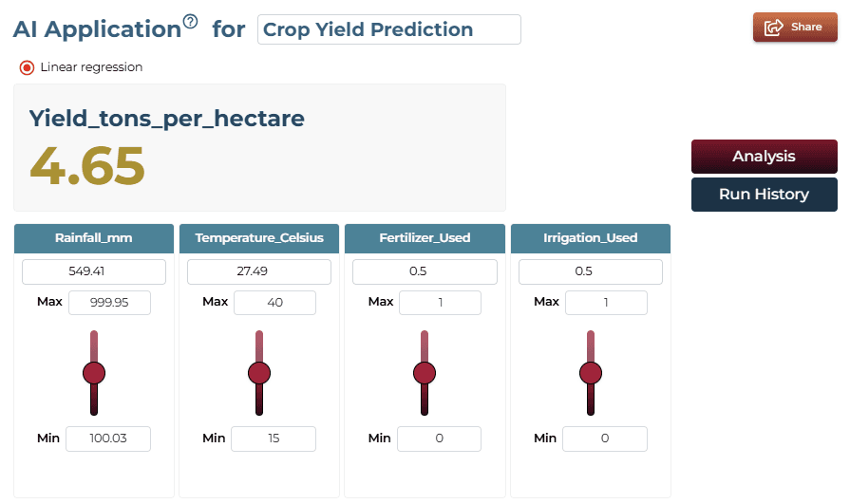Click the Rainfall_mm column header
850x504 pixels.
[x=94, y=238]
